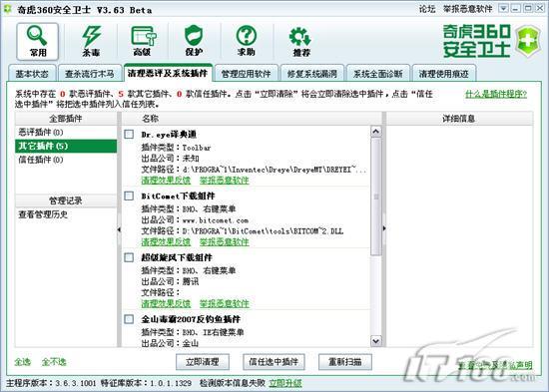Select the 清理恶评及系统插件 tab
549x392 pixels.
tap(168, 73)
